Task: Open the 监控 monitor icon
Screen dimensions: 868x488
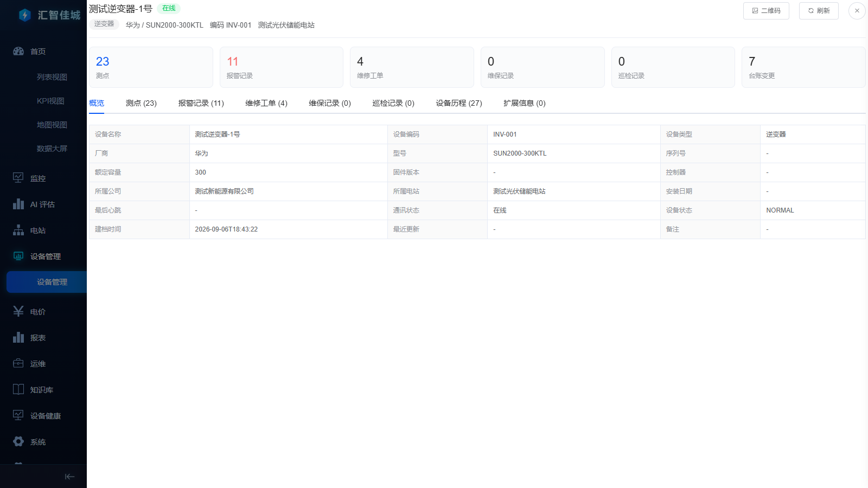Action: pyautogui.click(x=18, y=178)
